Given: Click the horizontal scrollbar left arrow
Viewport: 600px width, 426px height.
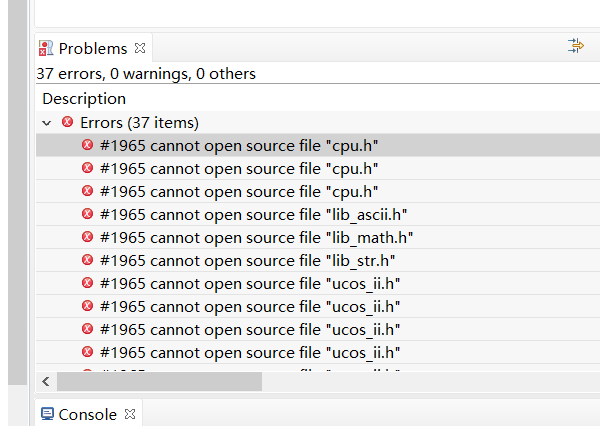Looking at the screenshot, I should click(46, 382).
